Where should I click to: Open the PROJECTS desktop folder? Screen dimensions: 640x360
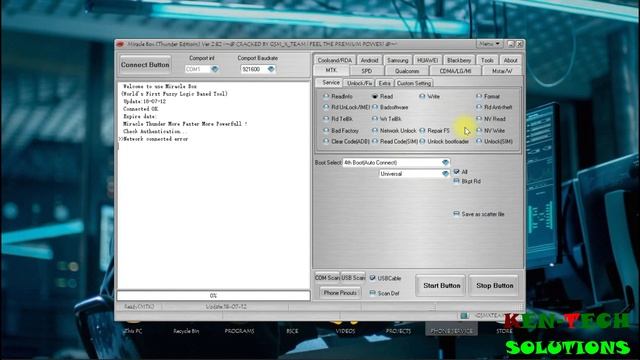coord(398,331)
